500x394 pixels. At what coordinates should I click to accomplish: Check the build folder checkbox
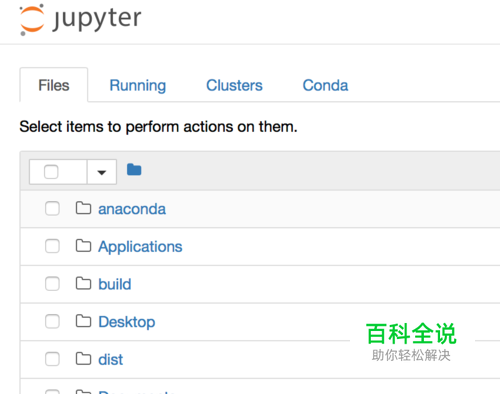(x=52, y=284)
